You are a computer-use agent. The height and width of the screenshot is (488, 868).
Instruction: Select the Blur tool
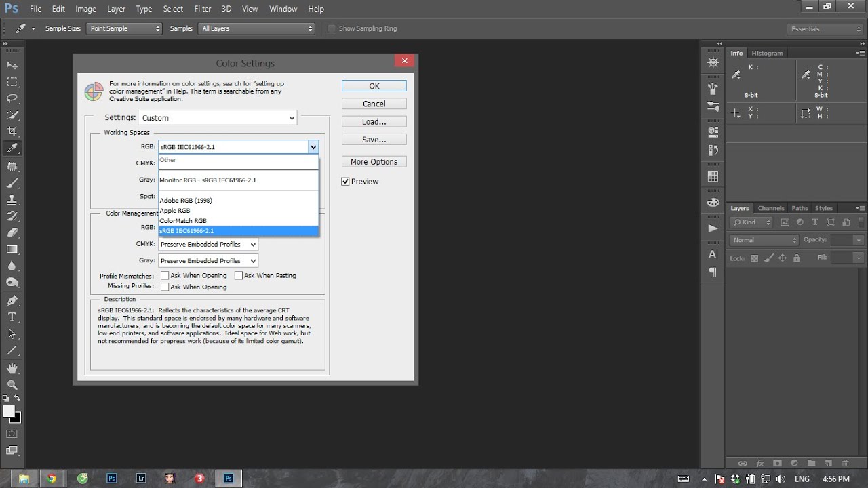click(12, 266)
